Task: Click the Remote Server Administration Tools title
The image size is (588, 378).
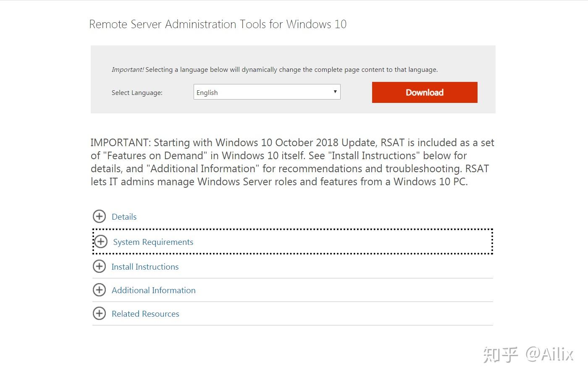Action: point(218,24)
